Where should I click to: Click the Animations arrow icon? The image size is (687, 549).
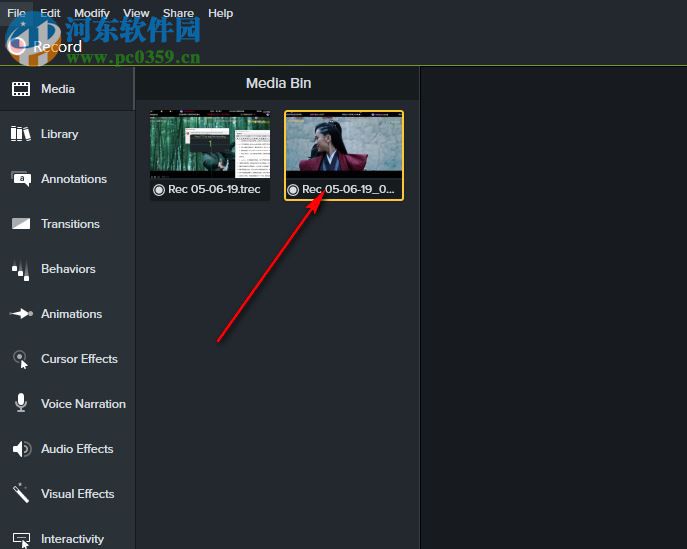tap(21, 314)
